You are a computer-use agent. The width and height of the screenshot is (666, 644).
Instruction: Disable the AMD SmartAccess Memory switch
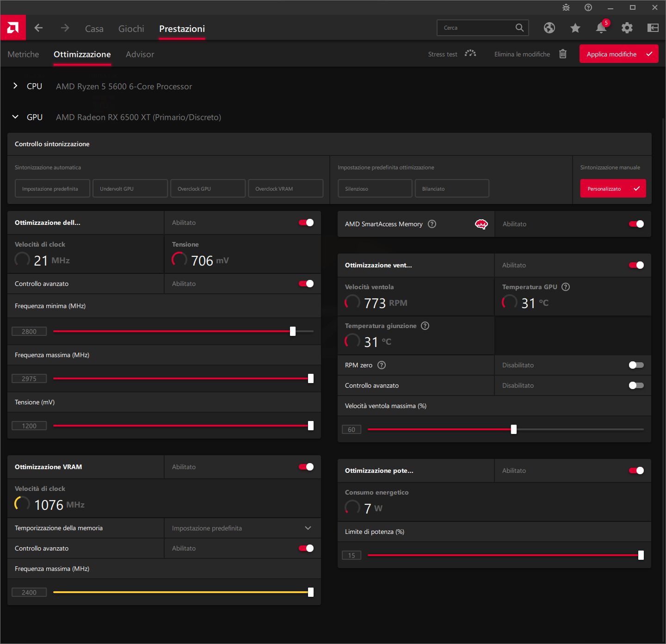636,224
